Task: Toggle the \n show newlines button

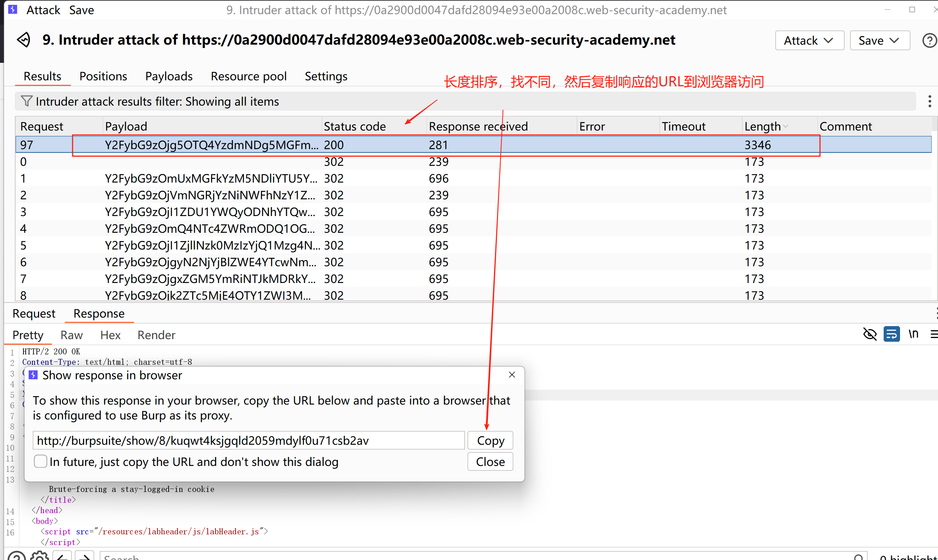Action: click(x=913, y=334)
